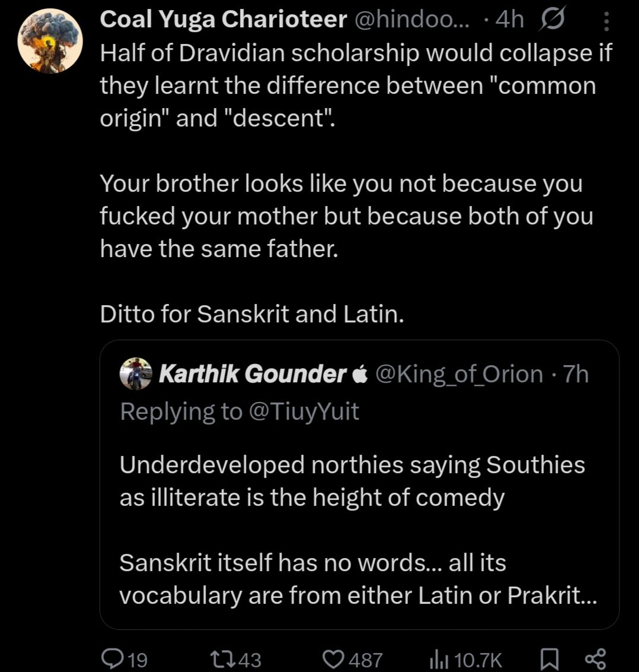This screenshot has width=639, height=672.
Task: Open the @King_of_Orion handle
Action: [x=459, y=374]
